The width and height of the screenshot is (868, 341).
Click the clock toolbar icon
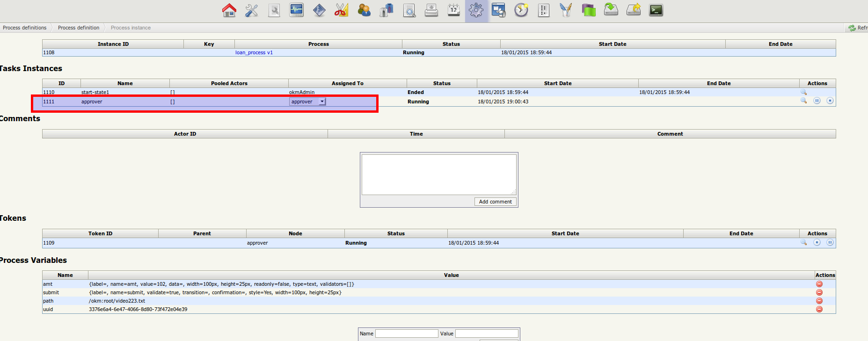pyautogui.click(x=521, y=10)
